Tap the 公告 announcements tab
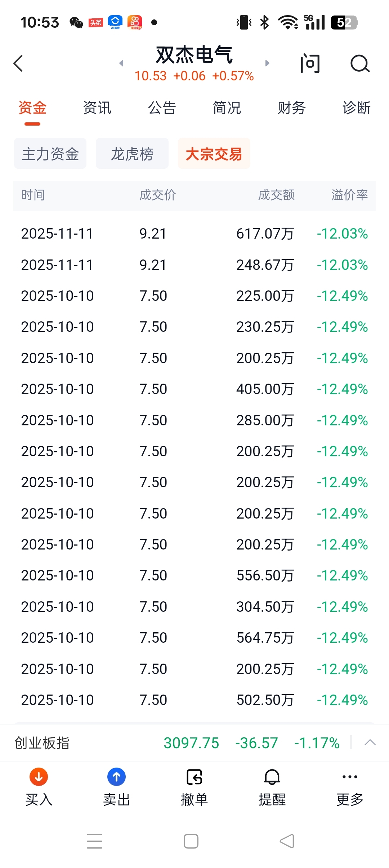Screen dimensions: 389x868 tap(162, 108)
